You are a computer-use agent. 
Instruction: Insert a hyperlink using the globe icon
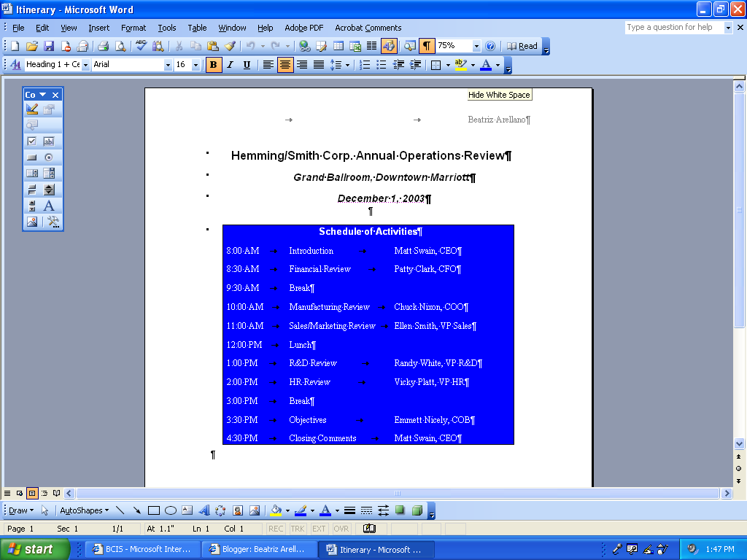[x=305, y=46]
